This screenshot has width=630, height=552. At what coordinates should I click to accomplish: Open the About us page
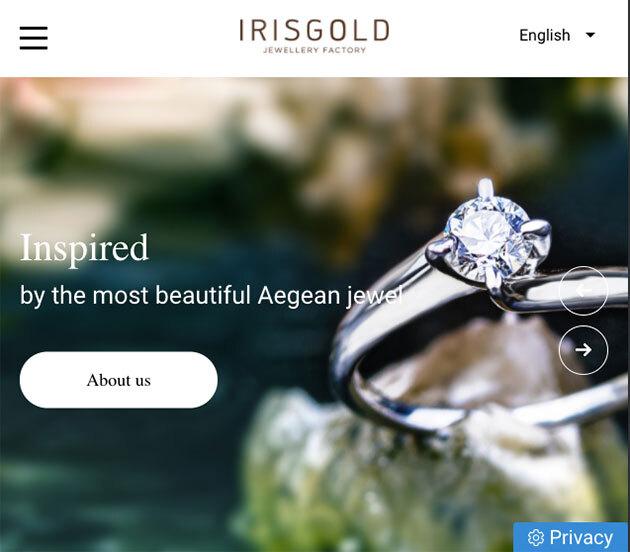point(119,380)
